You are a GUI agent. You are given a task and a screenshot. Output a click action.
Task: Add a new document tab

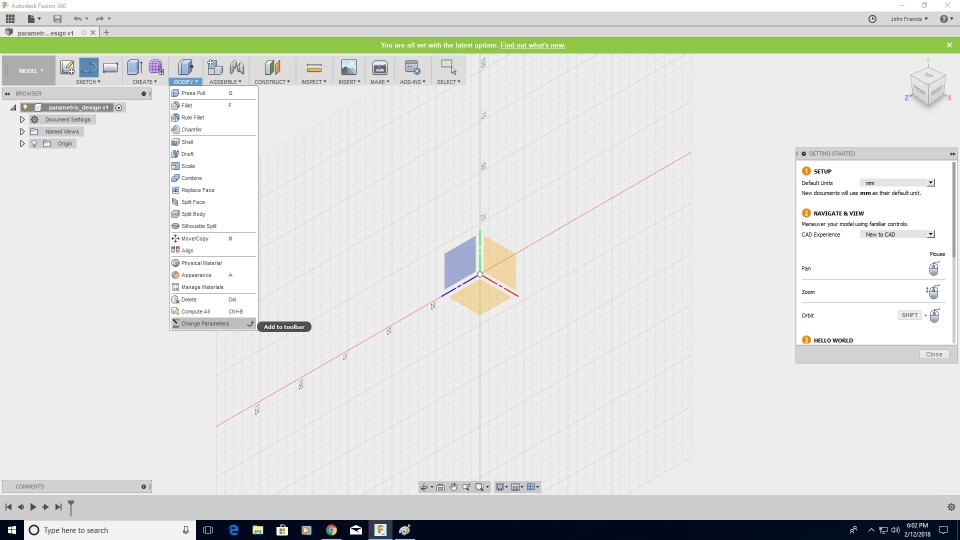tap(107, 33)
